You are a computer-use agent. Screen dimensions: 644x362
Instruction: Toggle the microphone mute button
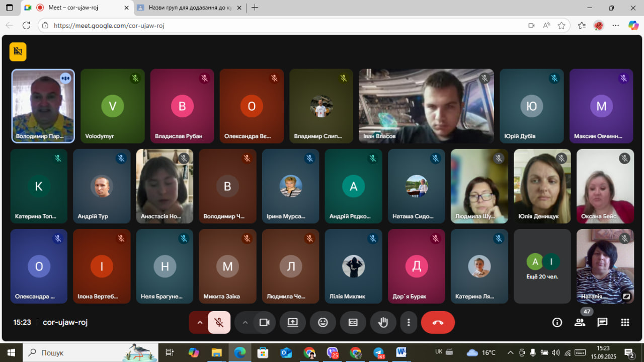click(x=219, y=323)
